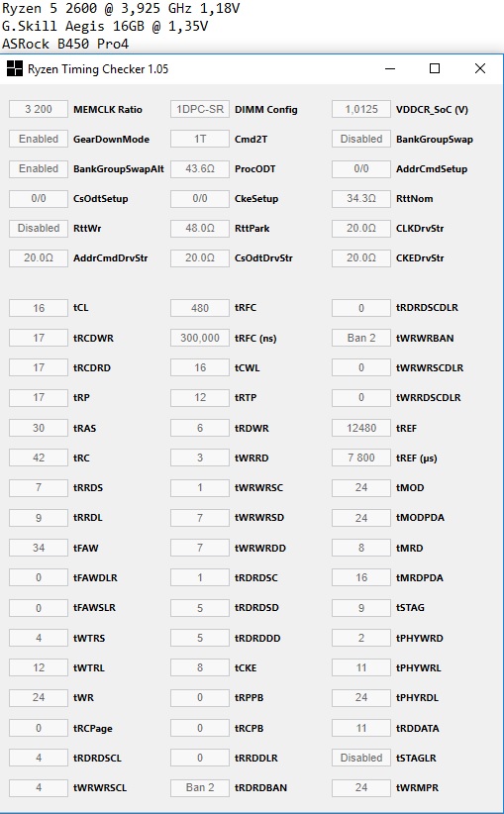The width and height of the screenshot is (504, 814).
Task: Click the tWRRD value field
Action: 200,458
